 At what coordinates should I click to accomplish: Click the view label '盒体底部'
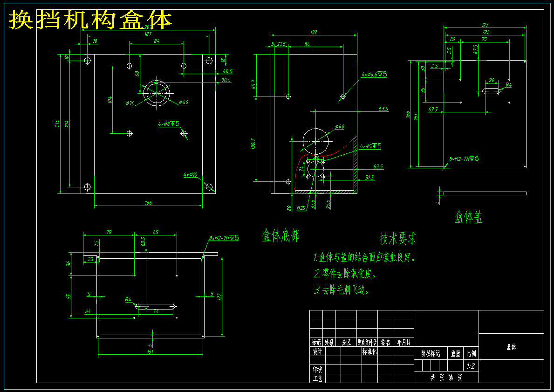click(281, 235)
